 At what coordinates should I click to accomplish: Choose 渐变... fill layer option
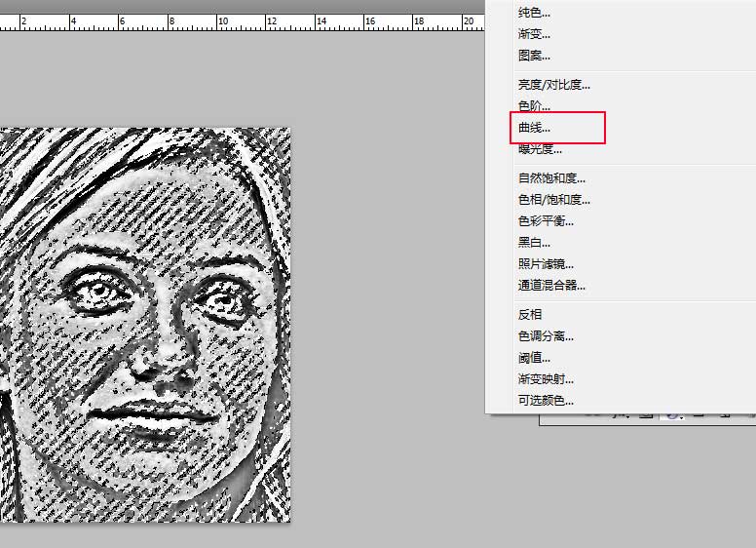pyautogui.click(x=534, y=34)
